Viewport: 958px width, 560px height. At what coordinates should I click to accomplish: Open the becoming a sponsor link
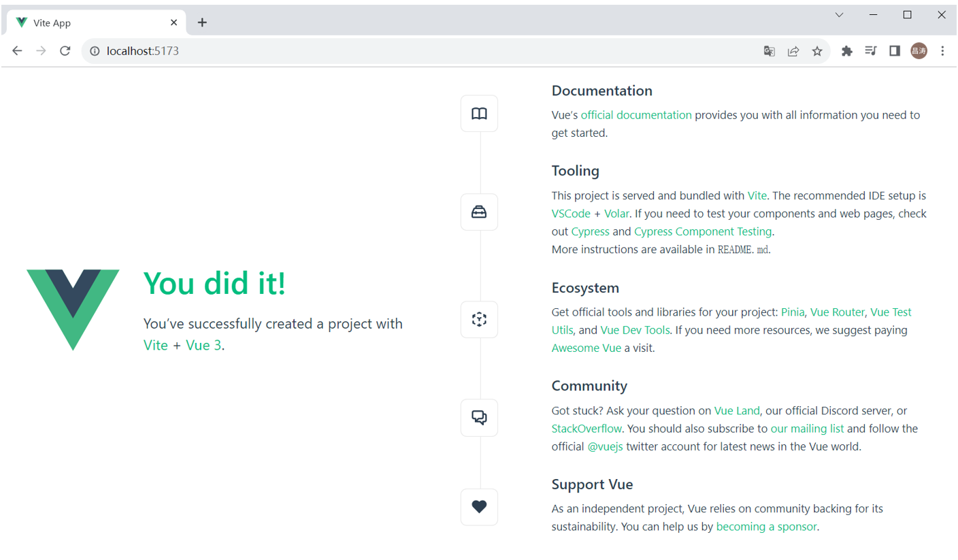(x=767, y=527)
